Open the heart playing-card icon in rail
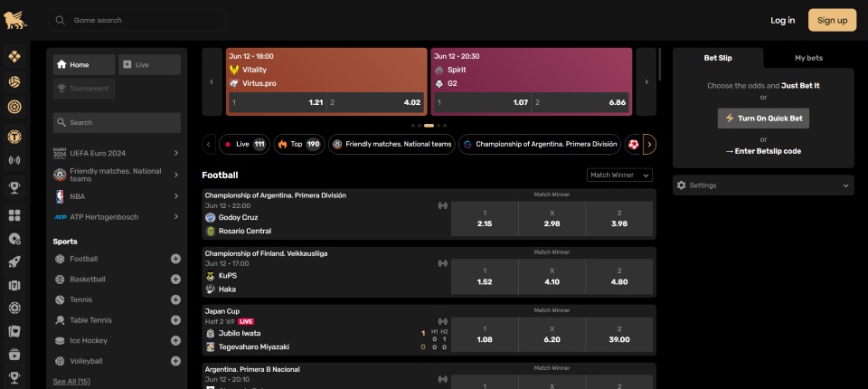868x389 pixels. (14, 331)
